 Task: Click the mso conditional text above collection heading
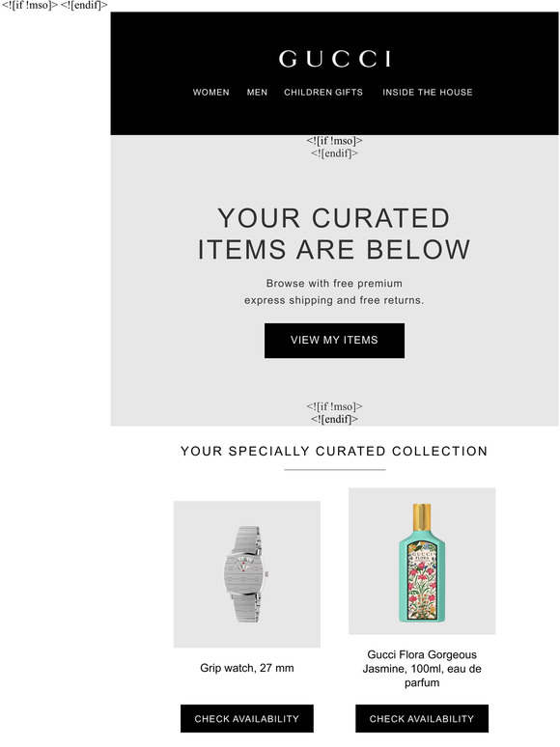click(x=334, y=412)
